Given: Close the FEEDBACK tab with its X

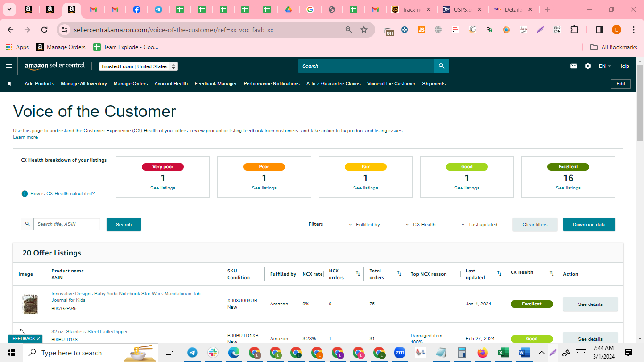Looking at the screenshot, I should click(x=38, y=339).
